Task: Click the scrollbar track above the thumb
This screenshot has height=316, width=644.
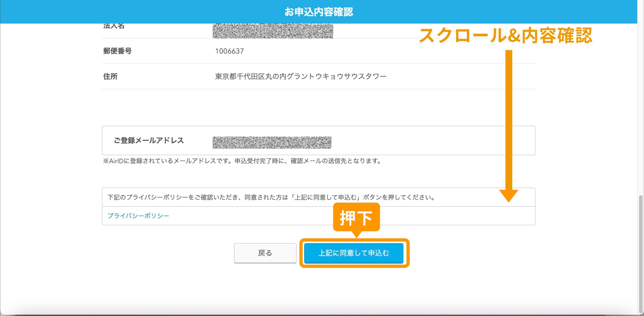Action: coord(641,101)
